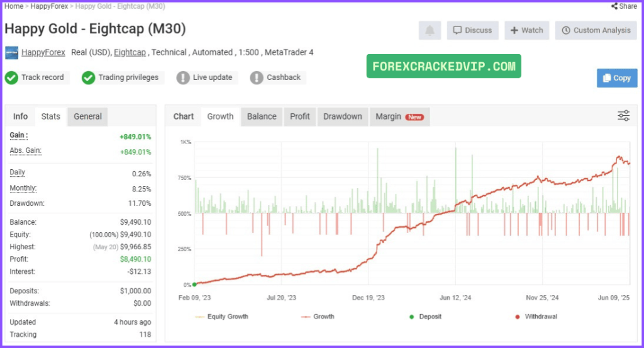The width and height of the screenshot is (644, 348).
Task: Click the blue Copy button
Action: click(617, 78)
